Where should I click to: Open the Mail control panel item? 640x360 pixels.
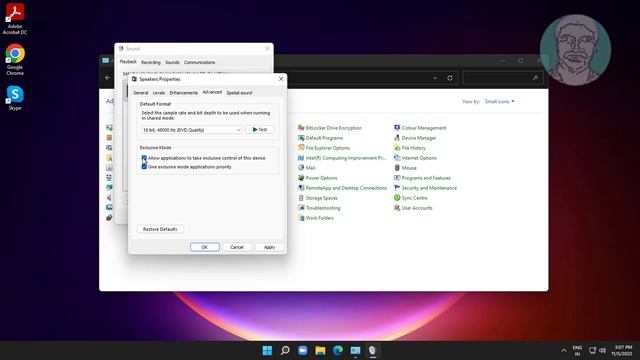307,168
